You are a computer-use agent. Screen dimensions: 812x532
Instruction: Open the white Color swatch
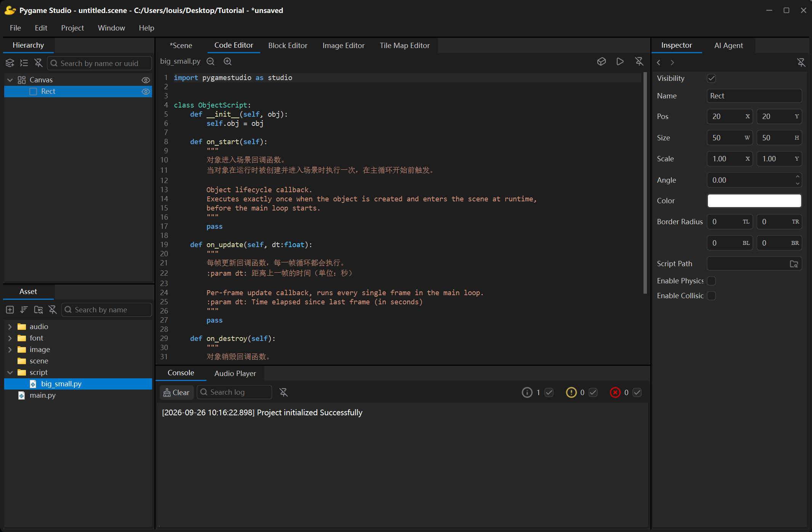point(754,201)
